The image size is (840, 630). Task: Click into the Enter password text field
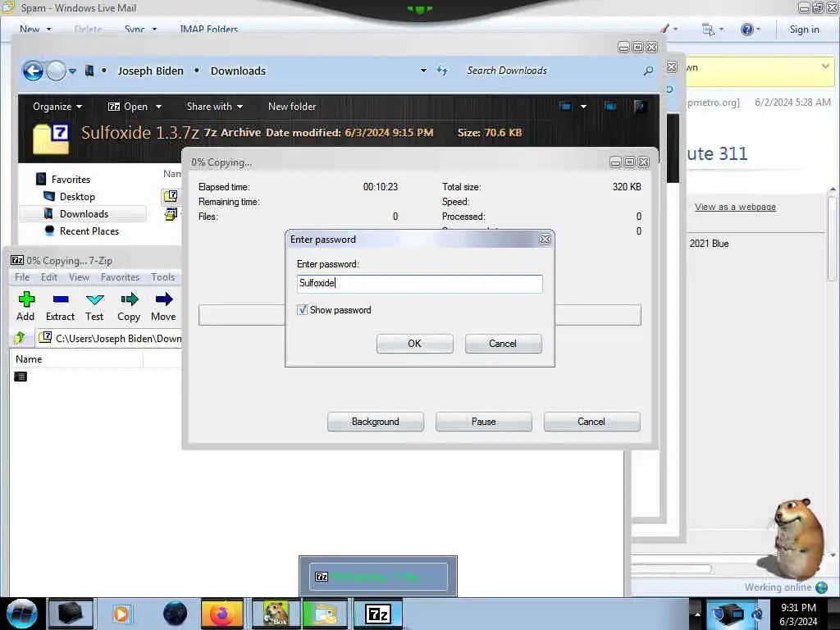(x=419, y=283)
